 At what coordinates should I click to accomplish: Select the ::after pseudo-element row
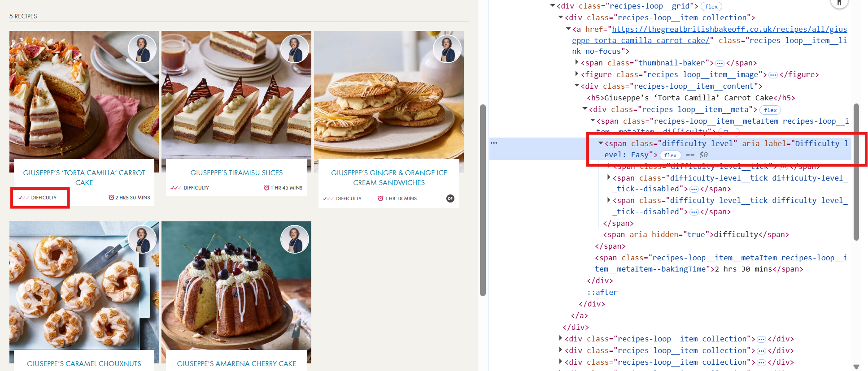[x=602, y=292]
